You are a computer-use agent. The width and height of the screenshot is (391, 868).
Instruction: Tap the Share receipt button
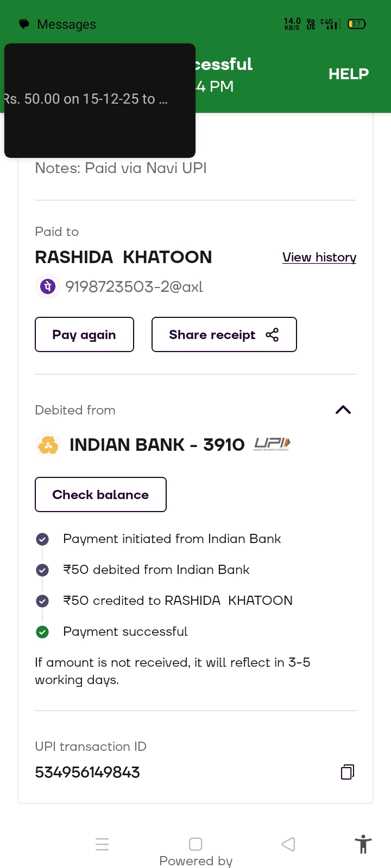(x=224, y=335)
